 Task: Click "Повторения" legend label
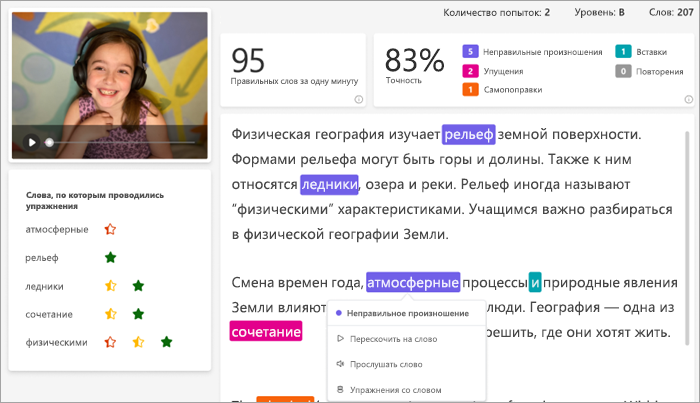tap(660, 72)
